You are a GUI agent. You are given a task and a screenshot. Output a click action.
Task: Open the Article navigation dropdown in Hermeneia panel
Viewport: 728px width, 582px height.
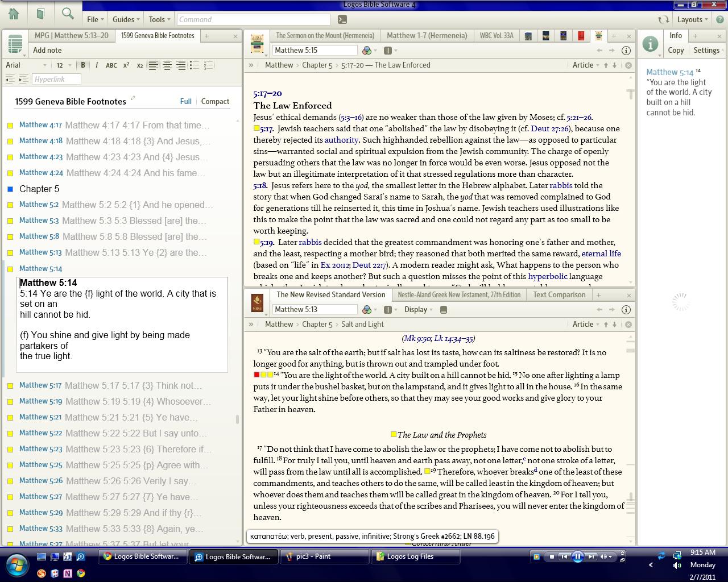pos(586,65)
